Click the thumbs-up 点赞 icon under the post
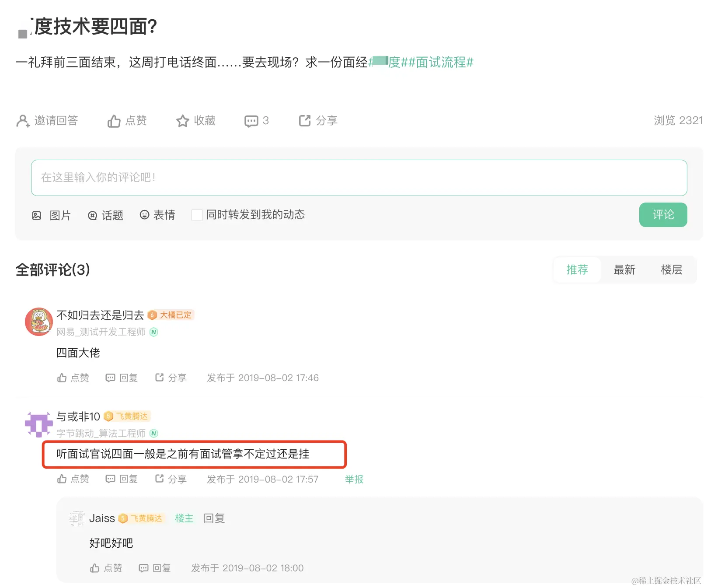 pos(114,121)
